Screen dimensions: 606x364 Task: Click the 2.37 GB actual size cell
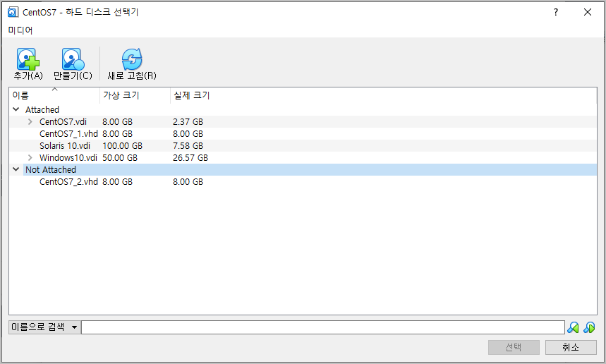click(x=188, y=122)
